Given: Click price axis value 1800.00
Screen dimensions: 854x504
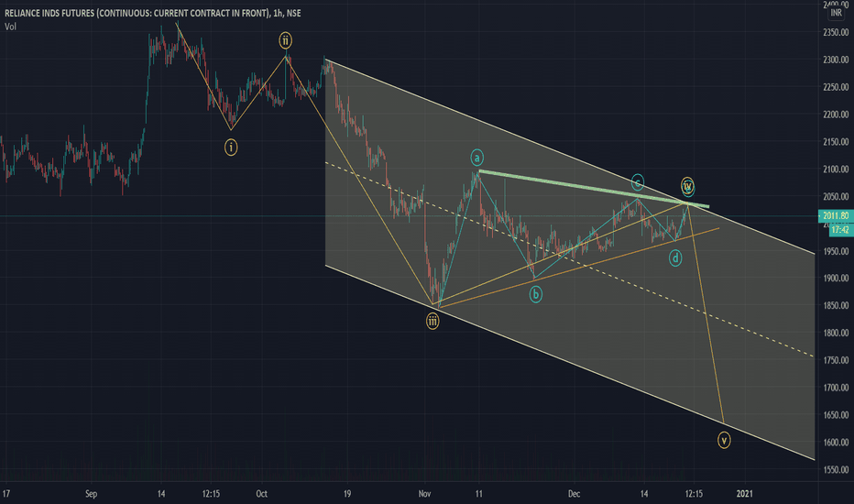Looking at the screenshot, I should click(836, 333).
